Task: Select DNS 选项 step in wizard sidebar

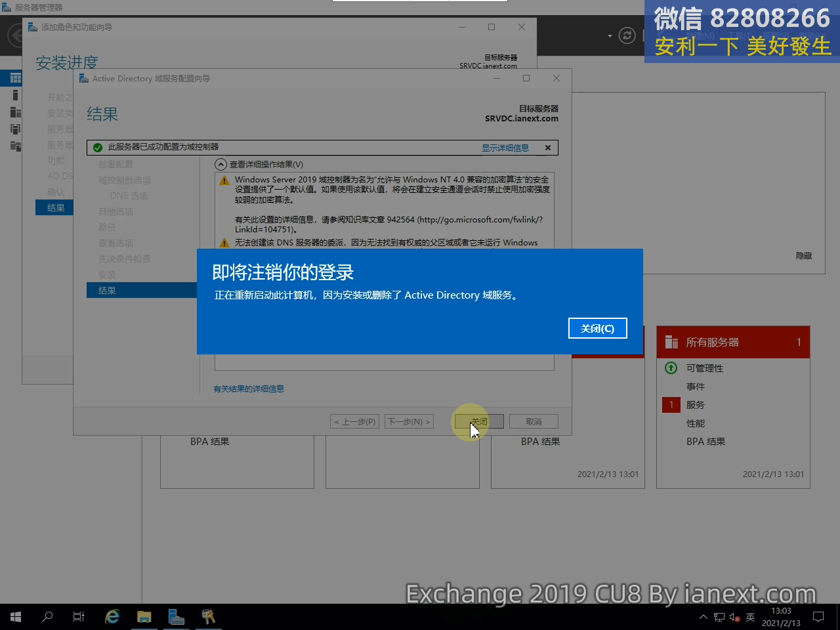Action: (129, 196)
